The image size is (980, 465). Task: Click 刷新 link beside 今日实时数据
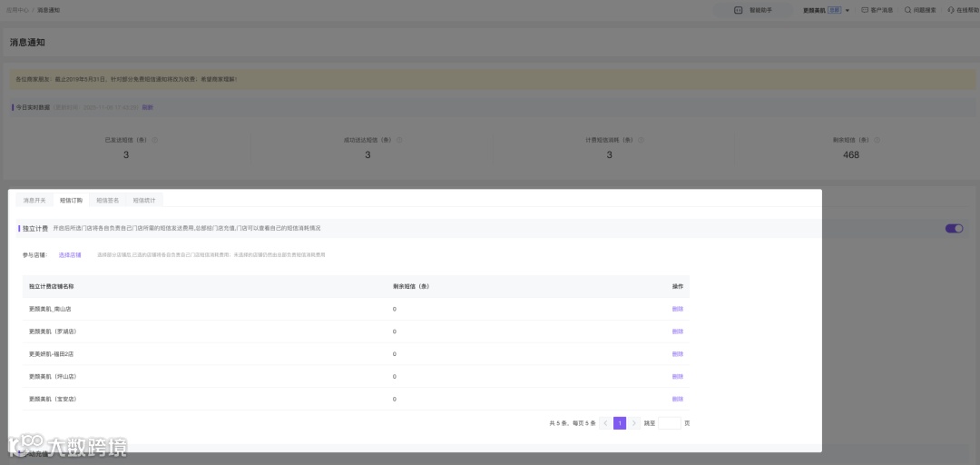(x=148, y=108)
